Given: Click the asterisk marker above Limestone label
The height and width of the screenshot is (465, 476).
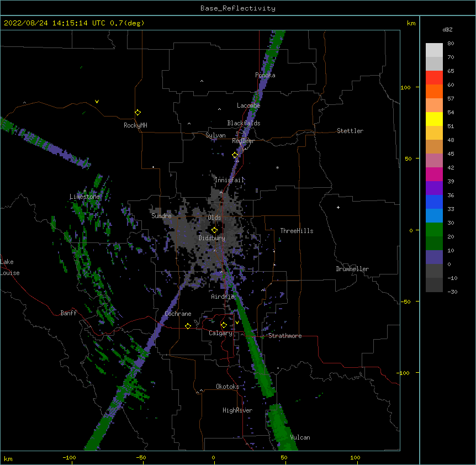Looking at the screenshot, I should [84, 191].
